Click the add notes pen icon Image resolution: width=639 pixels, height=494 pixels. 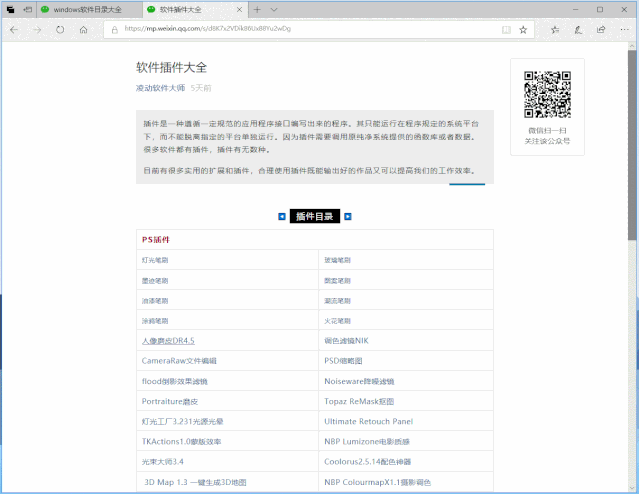[x=578, y=30]
